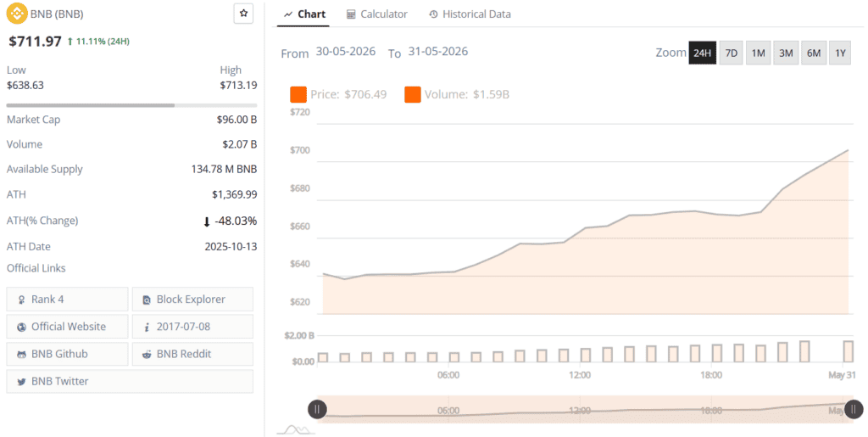The height and width of the screenshot is (437, 868).
Task: Click the BNB Twitter bird icon
Action: click(21, 382)
